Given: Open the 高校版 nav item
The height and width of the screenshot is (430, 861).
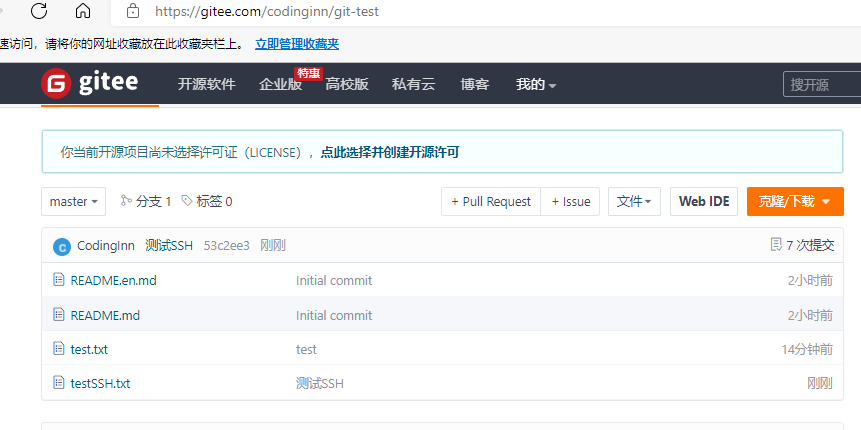Looking at the screenshot, I should (x=347, y=84).
